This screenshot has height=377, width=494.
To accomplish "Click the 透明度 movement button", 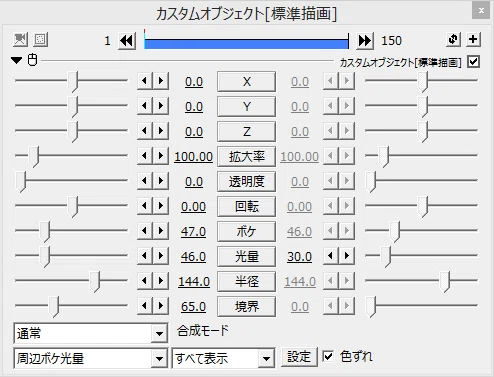I will [246, 181].
